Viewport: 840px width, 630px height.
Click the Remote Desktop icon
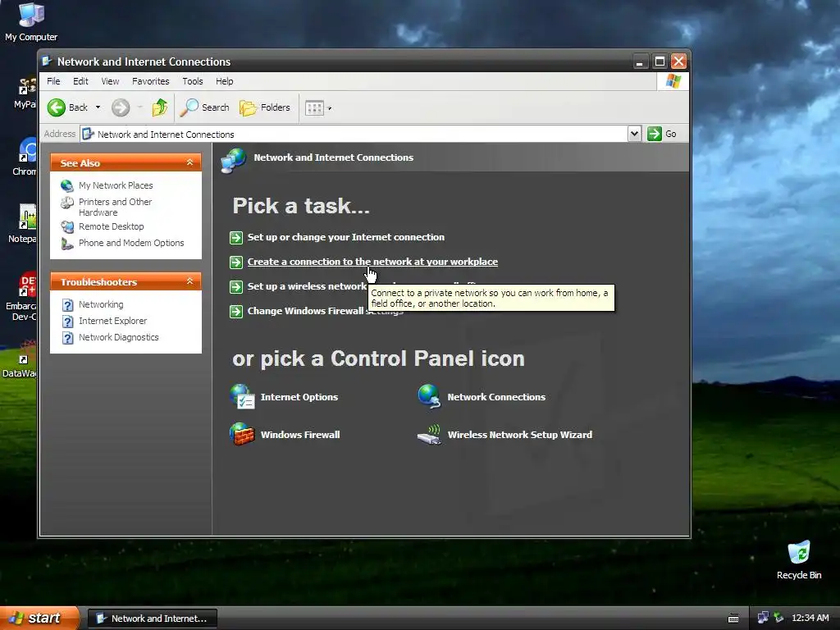(x=67, y=226)
